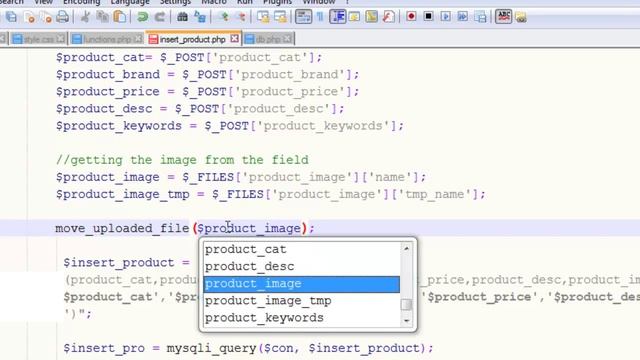Choose product_cat from autocomplete list
This screenshot has height=360, width=640.
pyautogui.click(x=302, y=249)
